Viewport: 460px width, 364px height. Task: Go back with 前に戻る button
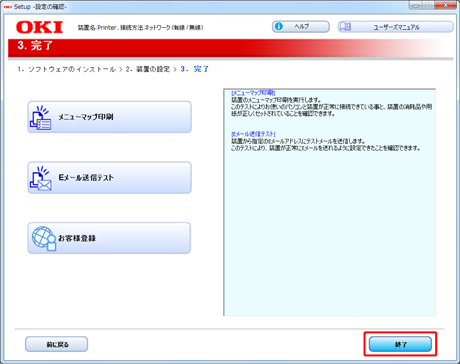point(57,344)
